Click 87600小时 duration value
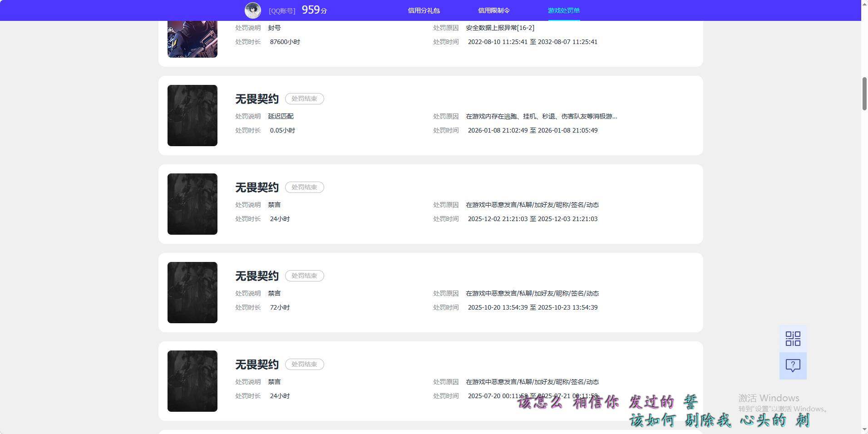The width and height of the screenshot is (868, 434). [285, 42]
